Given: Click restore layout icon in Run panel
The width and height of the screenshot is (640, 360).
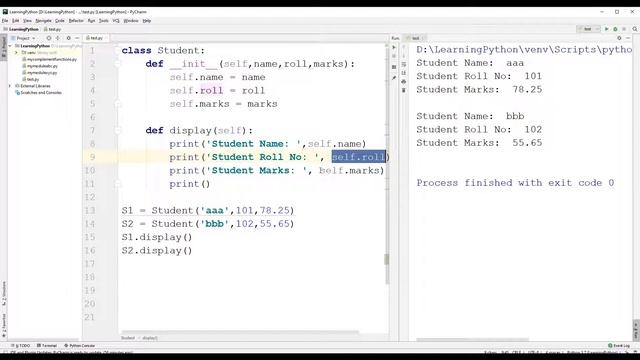Looking at the screenshot, I should point(394,67).
